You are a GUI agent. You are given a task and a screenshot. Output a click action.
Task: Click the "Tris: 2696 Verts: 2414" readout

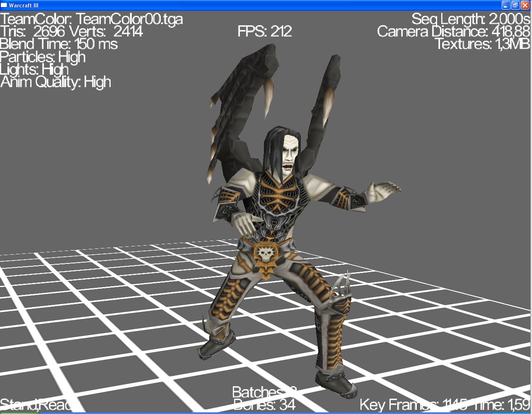coord(72,32)
